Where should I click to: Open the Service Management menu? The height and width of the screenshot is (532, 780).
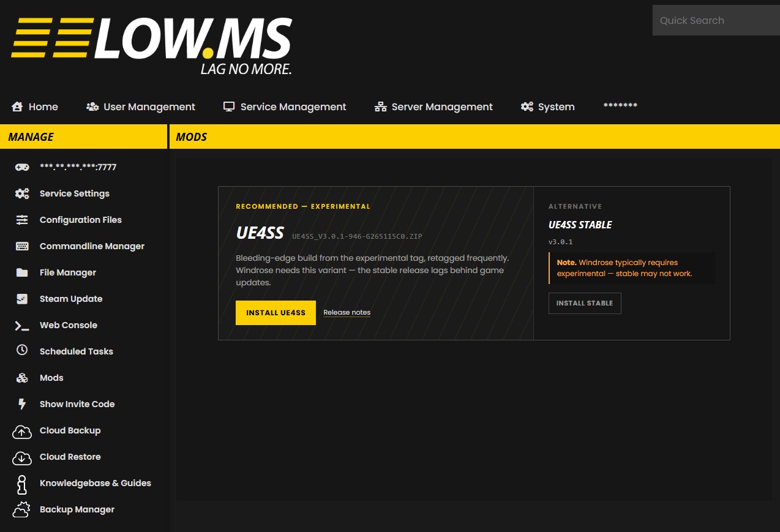coord(285,107)
